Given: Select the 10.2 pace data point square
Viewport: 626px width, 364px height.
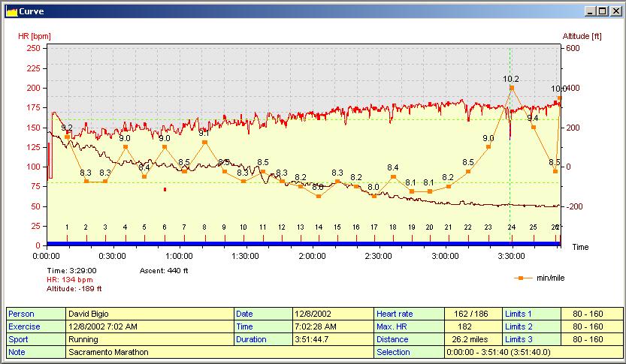Looking at the screenshot, I should tap(512, 88).
